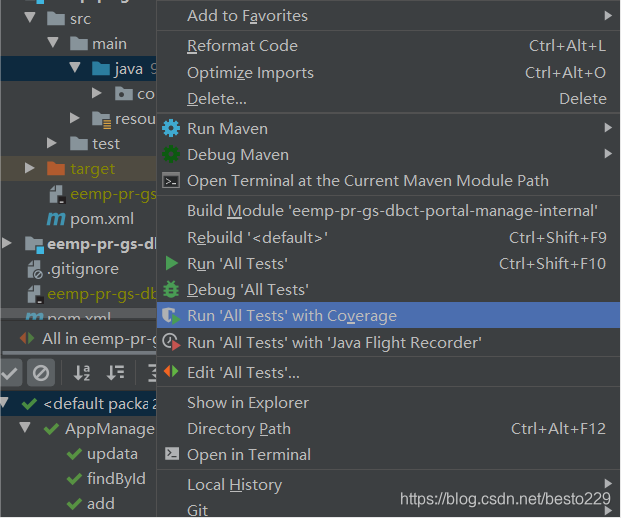Click the coverage shield icon
The width and height of the screenshot is (621, 518).
(171, 316)
